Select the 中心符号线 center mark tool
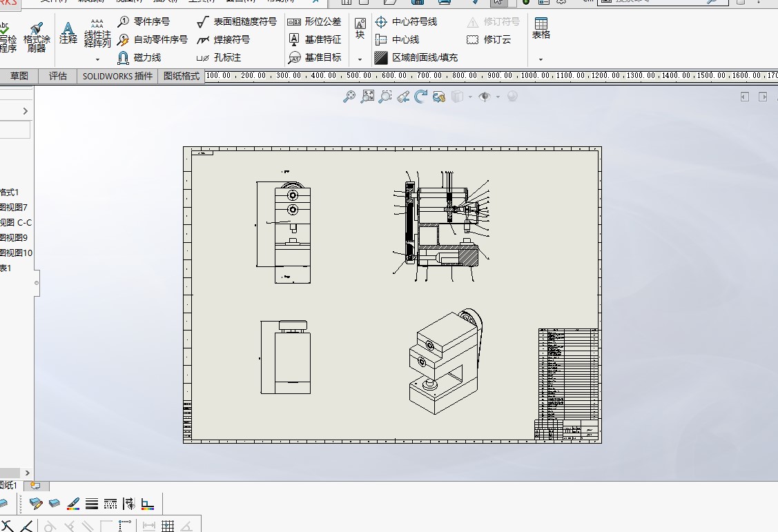This screenshot has width=778, height=532. pyautogui.click(x=406, y=21)
